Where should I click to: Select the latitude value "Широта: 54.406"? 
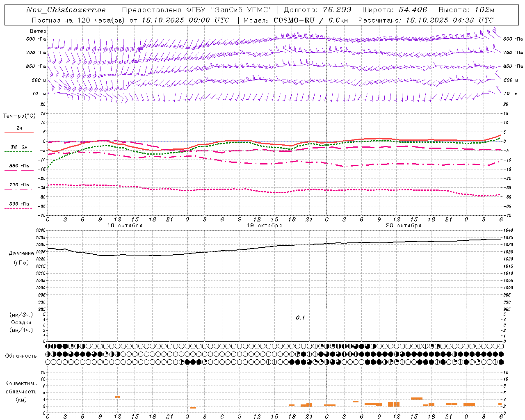[395, 10]
